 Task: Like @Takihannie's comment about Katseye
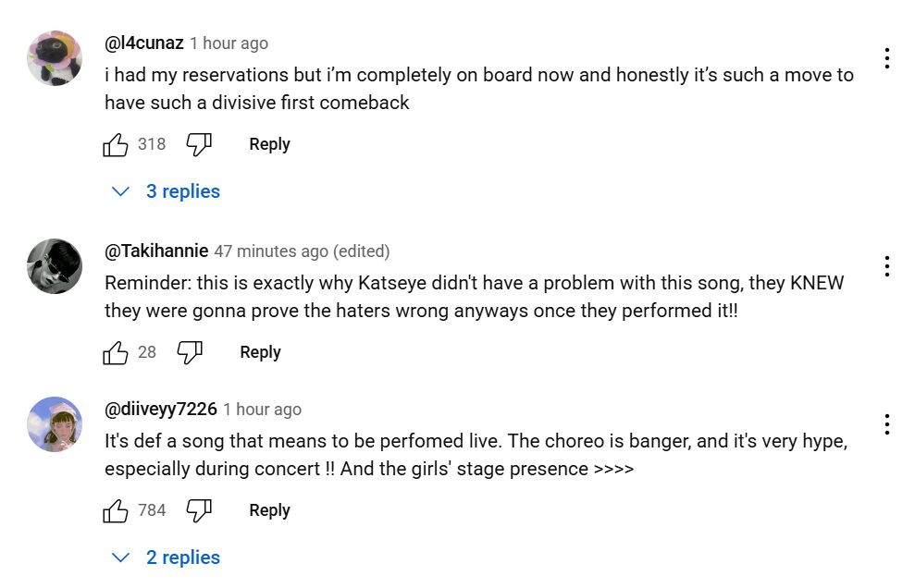click(115, 352)
